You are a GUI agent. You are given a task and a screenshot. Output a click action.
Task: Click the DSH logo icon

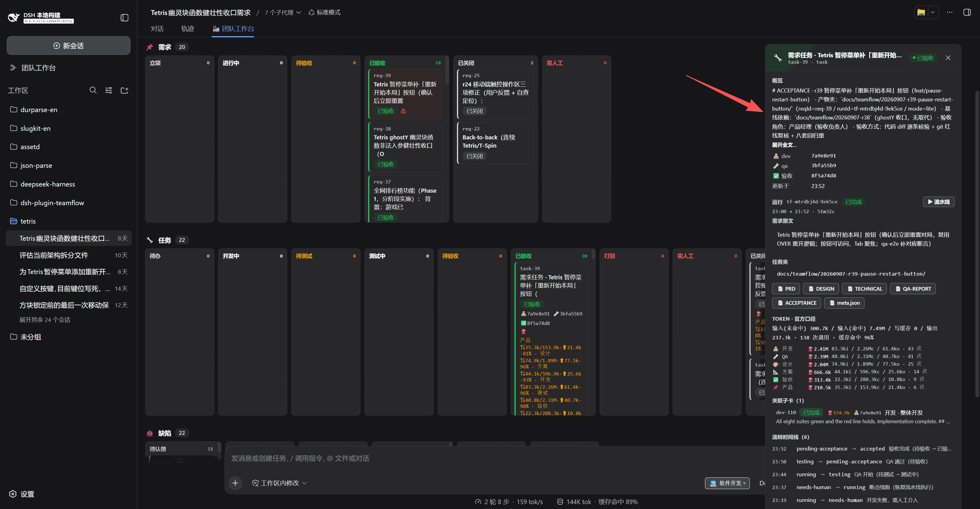pyautogui.click(x=14, y=17)
